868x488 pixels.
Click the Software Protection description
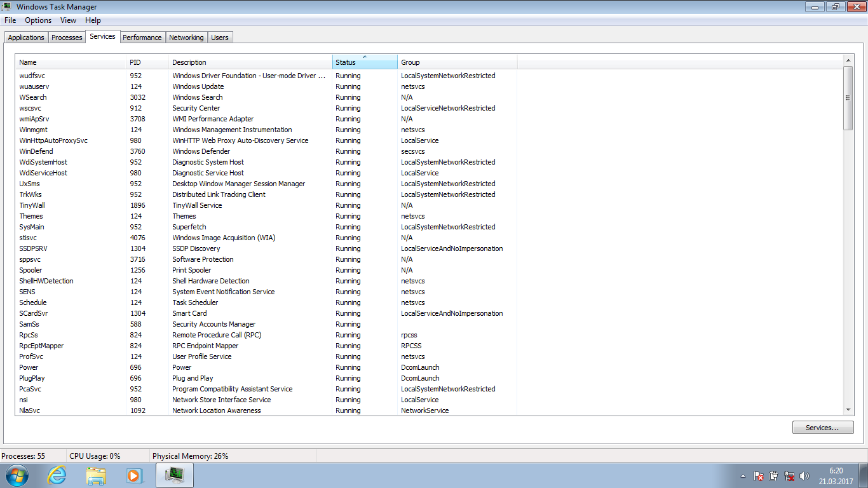pos(203,259)
